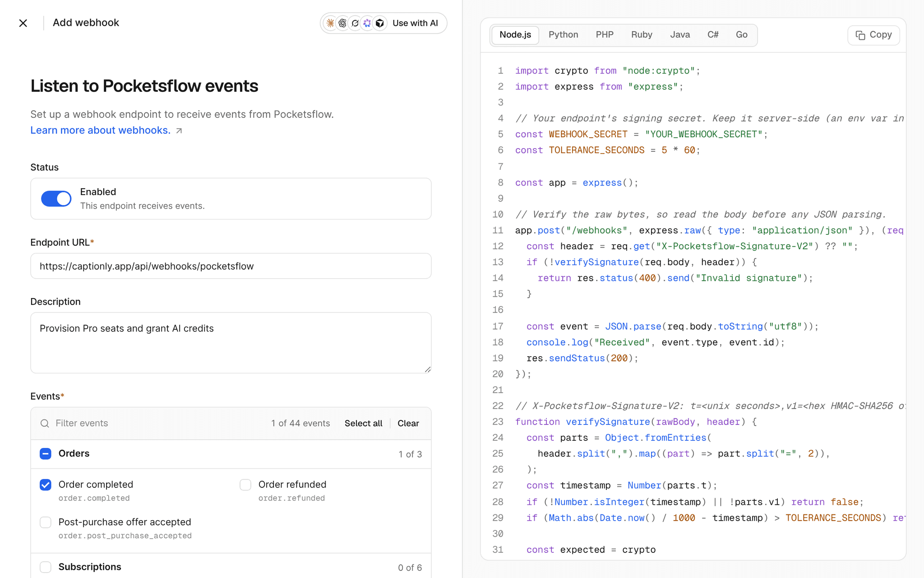Viewport: 924px width, 578px height.
Task: Close the Add webhook panel
Action: 23,23
